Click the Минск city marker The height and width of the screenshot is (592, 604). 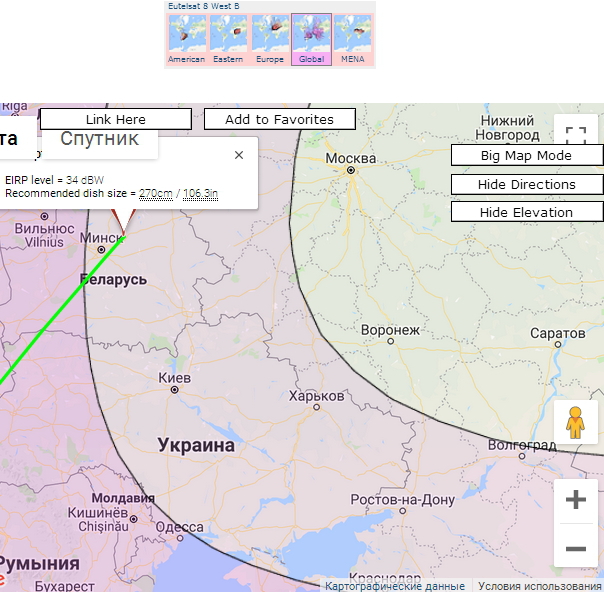tap(101, 250)
